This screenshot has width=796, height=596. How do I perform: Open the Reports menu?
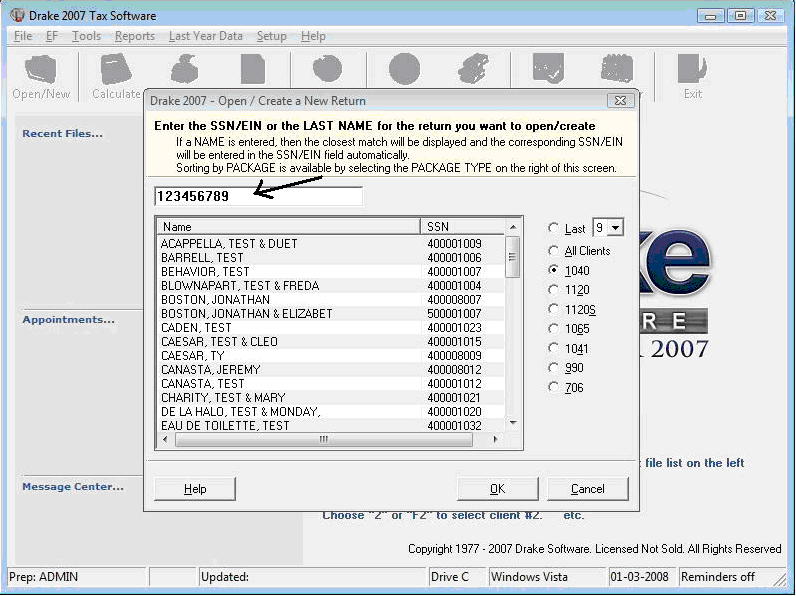point(135,36)
